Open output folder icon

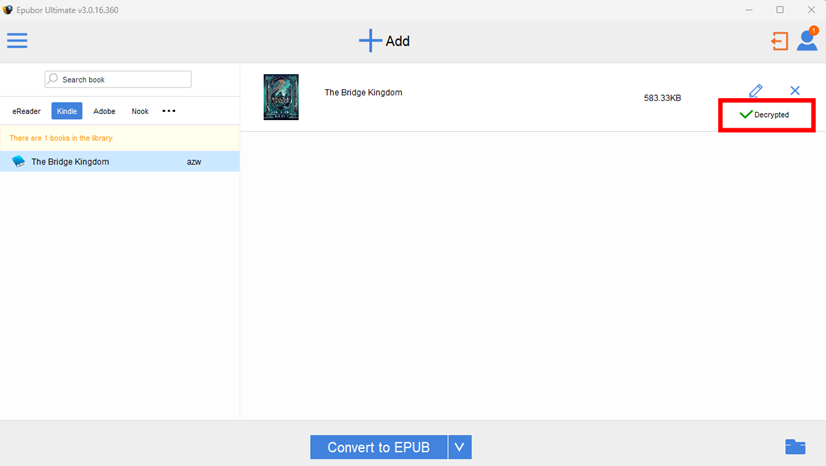click(795, 447)
